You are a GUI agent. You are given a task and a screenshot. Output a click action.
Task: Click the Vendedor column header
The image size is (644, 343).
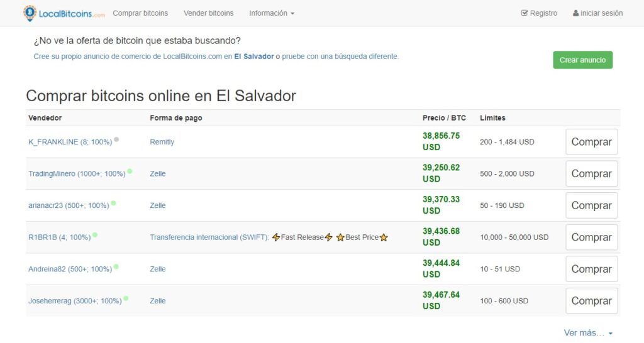pyautogui.click(x=45, y=117)
